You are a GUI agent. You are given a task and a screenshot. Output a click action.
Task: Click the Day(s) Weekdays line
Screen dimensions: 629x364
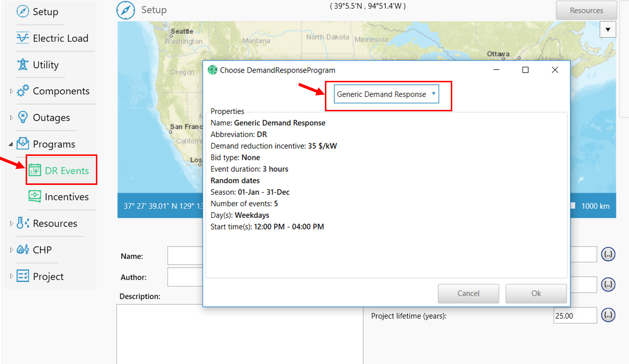coord(240,215)
